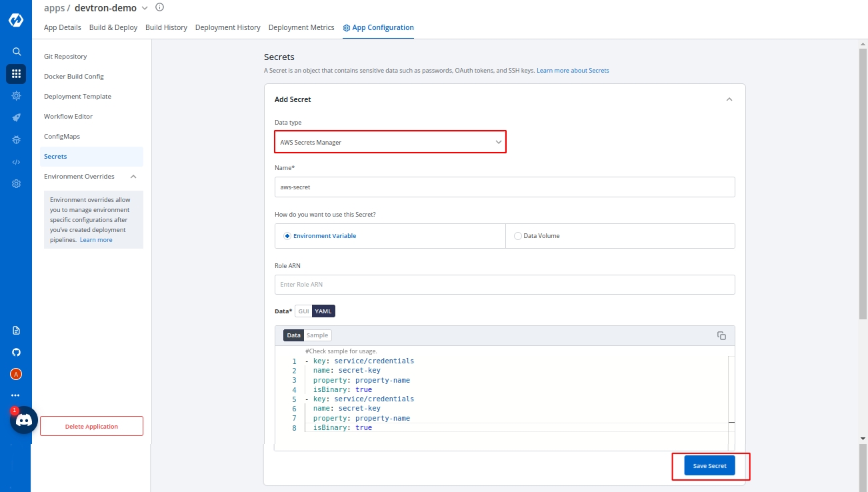Click the page vertical scrollbar
The width and height of the screenshot is (868, 492).
863,200
